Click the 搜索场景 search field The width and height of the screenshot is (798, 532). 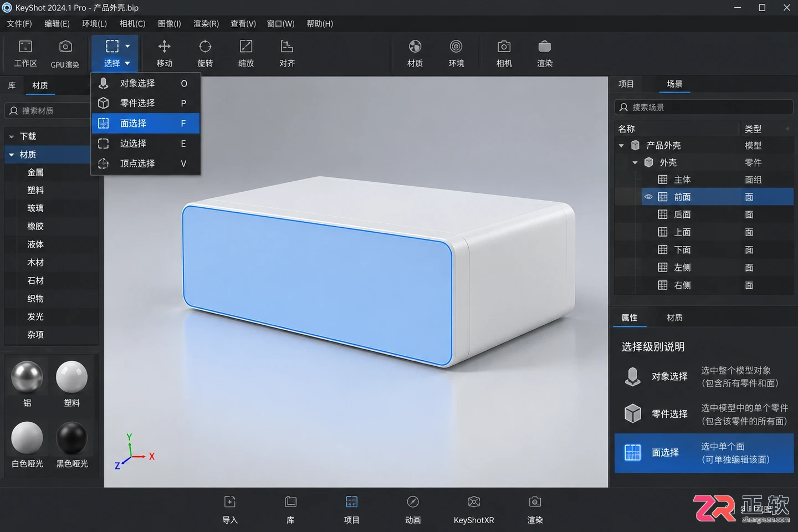pos(704,107)
